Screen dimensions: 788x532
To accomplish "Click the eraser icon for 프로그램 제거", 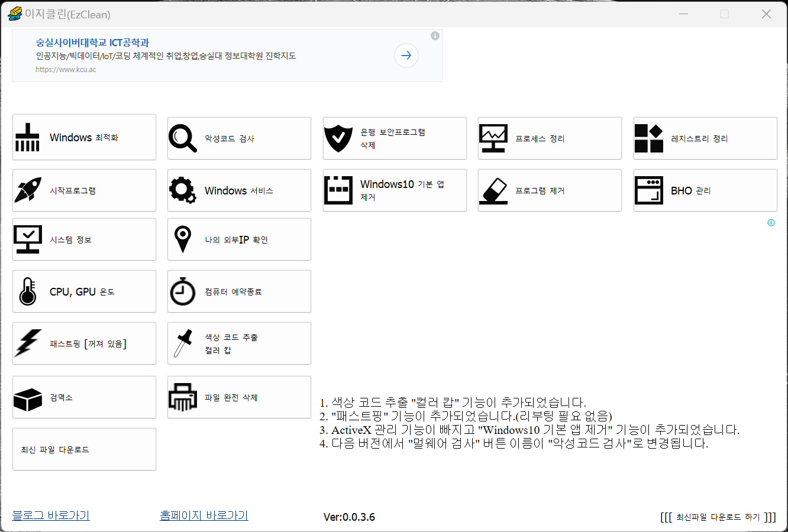I will click(x=493, y=190).
